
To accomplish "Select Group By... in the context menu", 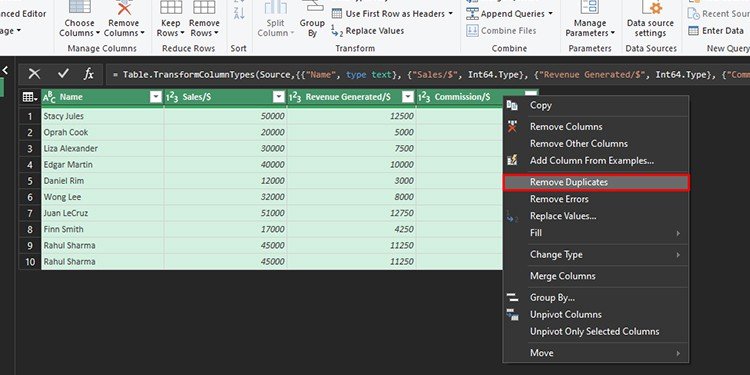I will 596,298.
